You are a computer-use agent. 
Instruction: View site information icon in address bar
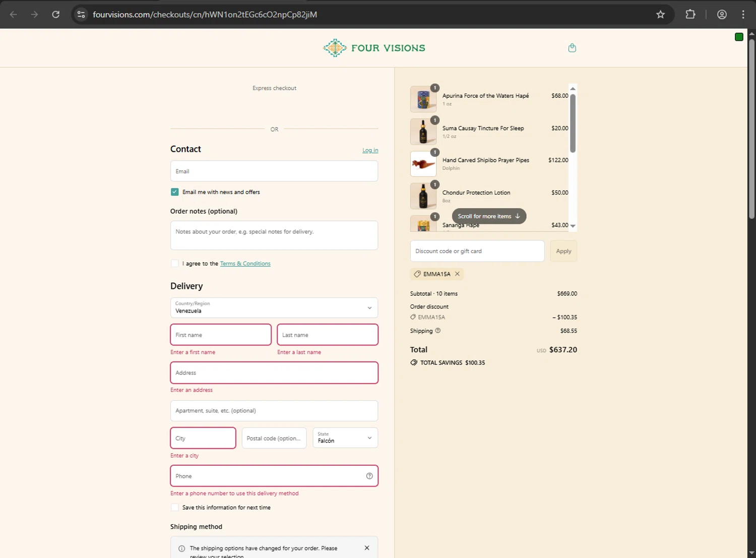pos(81,15)
